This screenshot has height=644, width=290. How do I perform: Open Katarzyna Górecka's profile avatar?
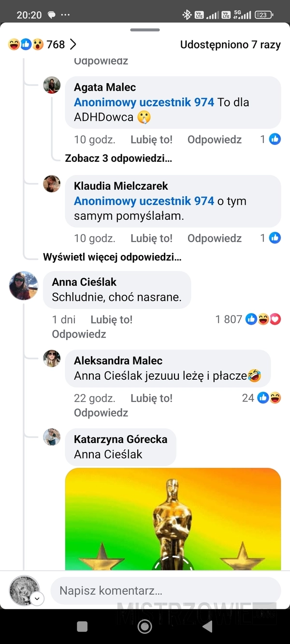click(x=52, y=437)
